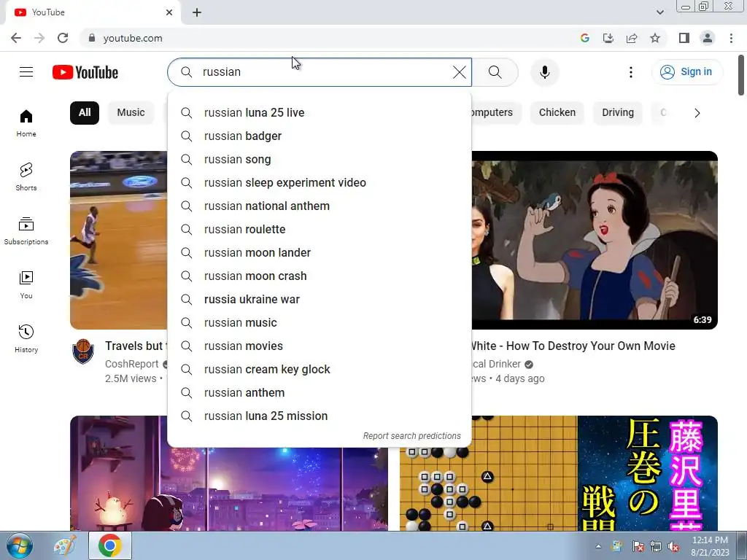Click the Sign in button

coord(686,72)
